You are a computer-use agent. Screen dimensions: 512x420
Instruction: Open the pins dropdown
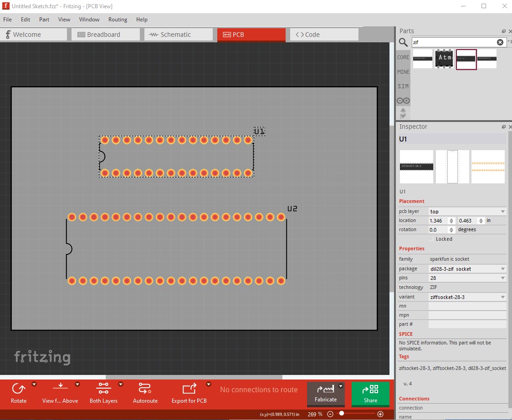tap(467, 278)
